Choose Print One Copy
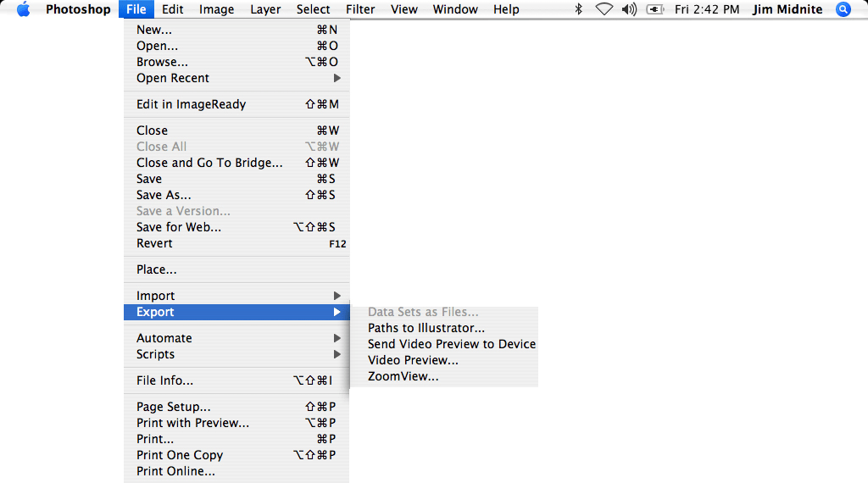 [236, 455]
